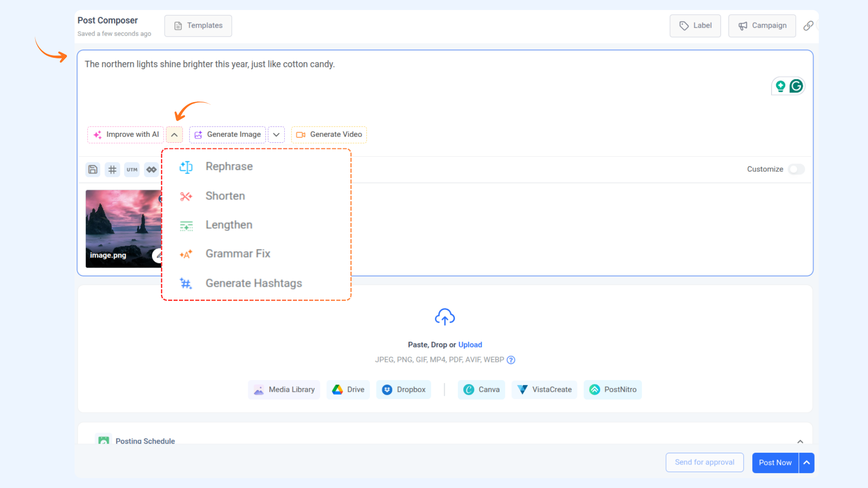Select Grammar Fix option
The image size is (868, 488).
237,254
